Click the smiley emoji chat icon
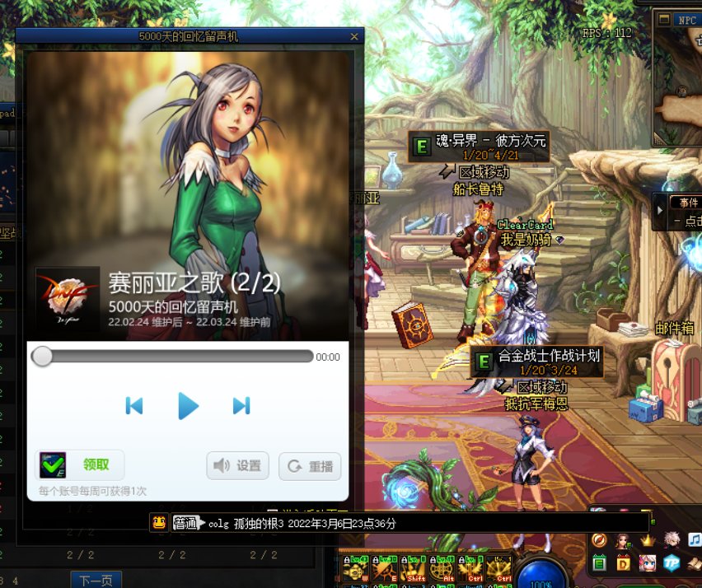 (159, 522)
